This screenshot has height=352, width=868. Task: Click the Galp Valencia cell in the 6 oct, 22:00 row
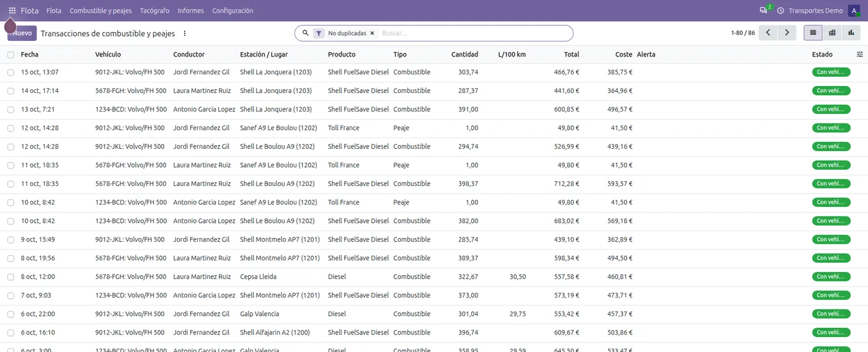coord(259,314)
